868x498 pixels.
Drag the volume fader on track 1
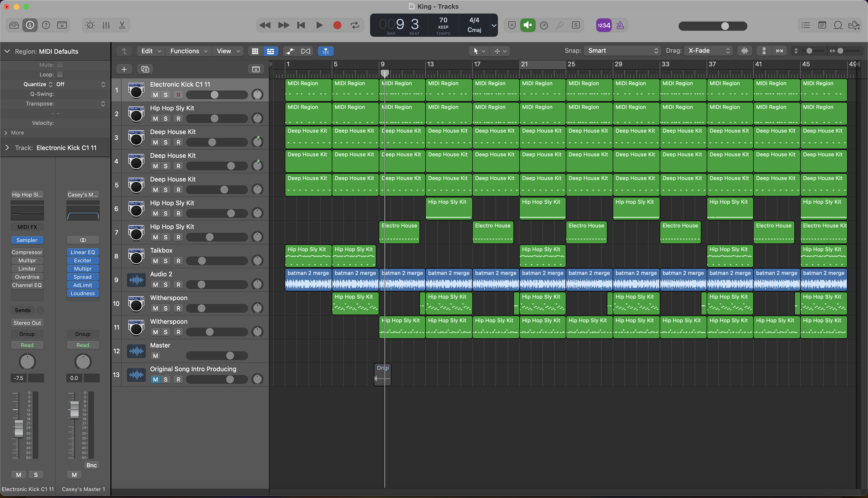(x=213, y=95)
